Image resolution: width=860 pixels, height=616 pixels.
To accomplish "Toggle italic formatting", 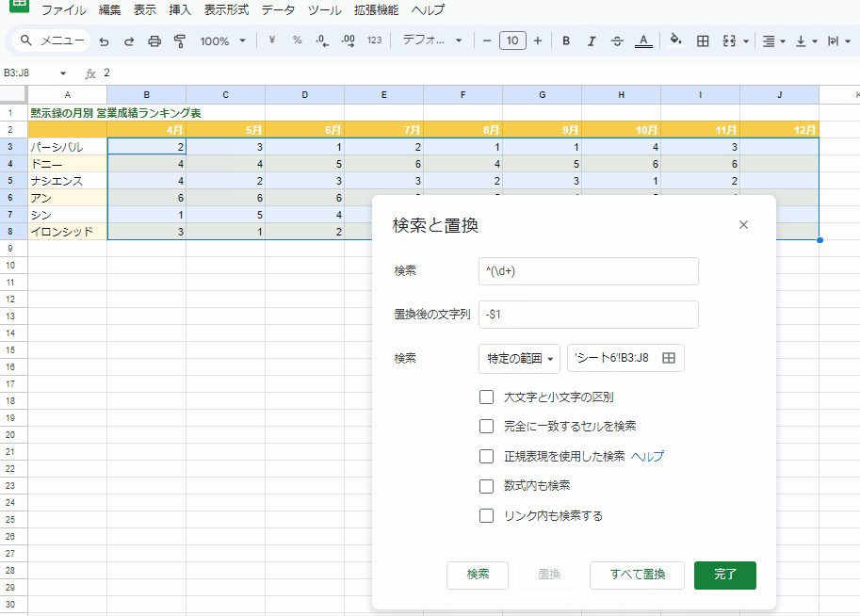I will (592, 41).
